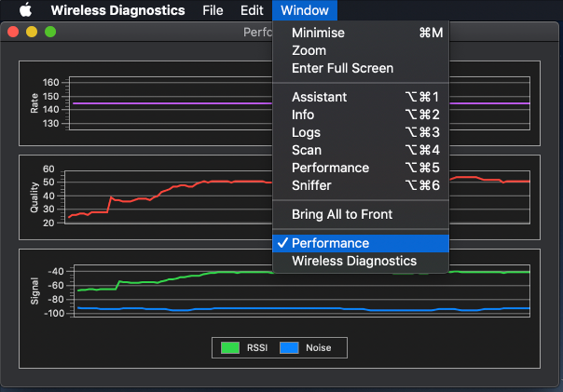Click the RSSI legend label
The image size is (563, 392).
point(257,347)
